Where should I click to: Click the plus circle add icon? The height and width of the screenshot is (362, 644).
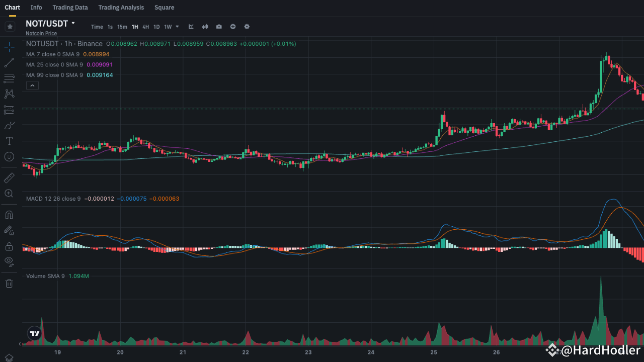233,27
